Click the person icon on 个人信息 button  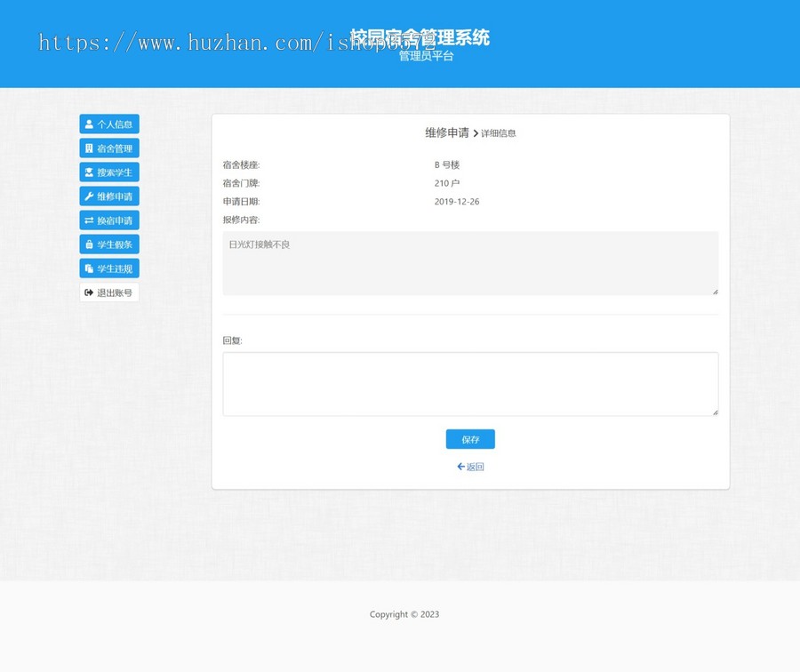tap(89, 124)
